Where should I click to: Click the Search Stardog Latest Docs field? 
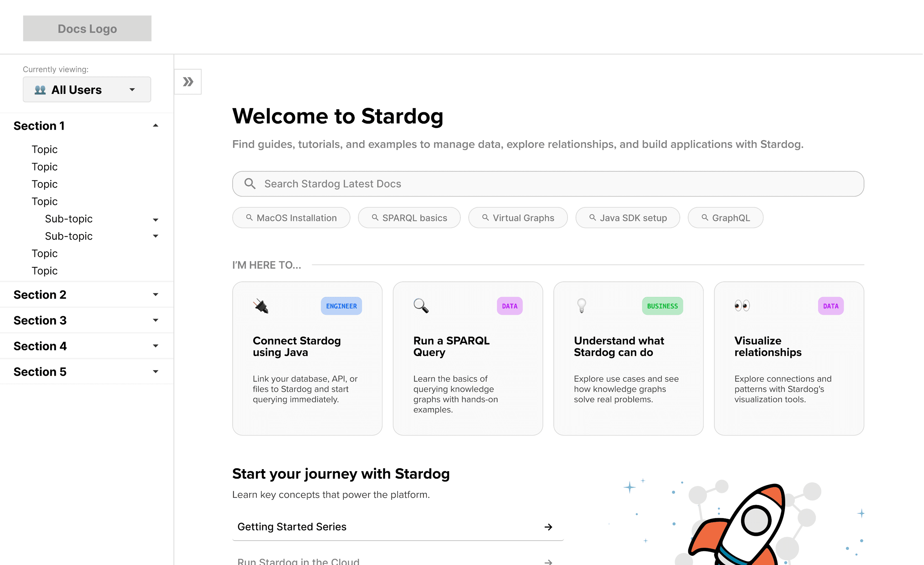(548, 184)
